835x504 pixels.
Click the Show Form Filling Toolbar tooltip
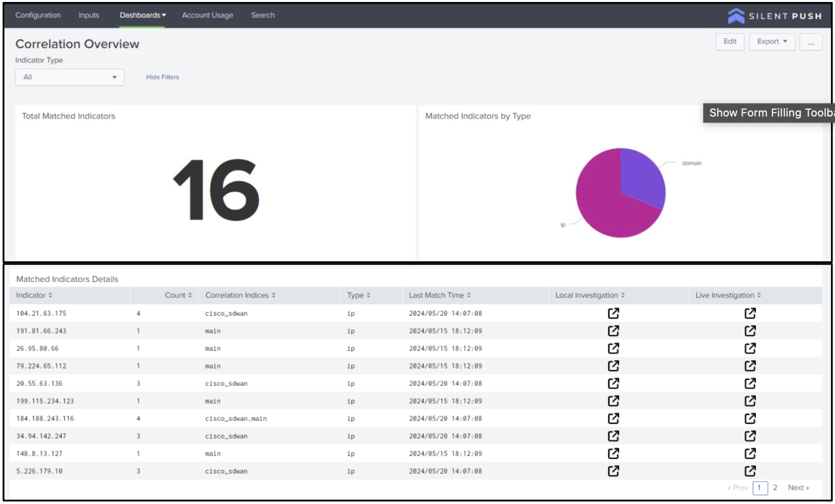[769, 113]
